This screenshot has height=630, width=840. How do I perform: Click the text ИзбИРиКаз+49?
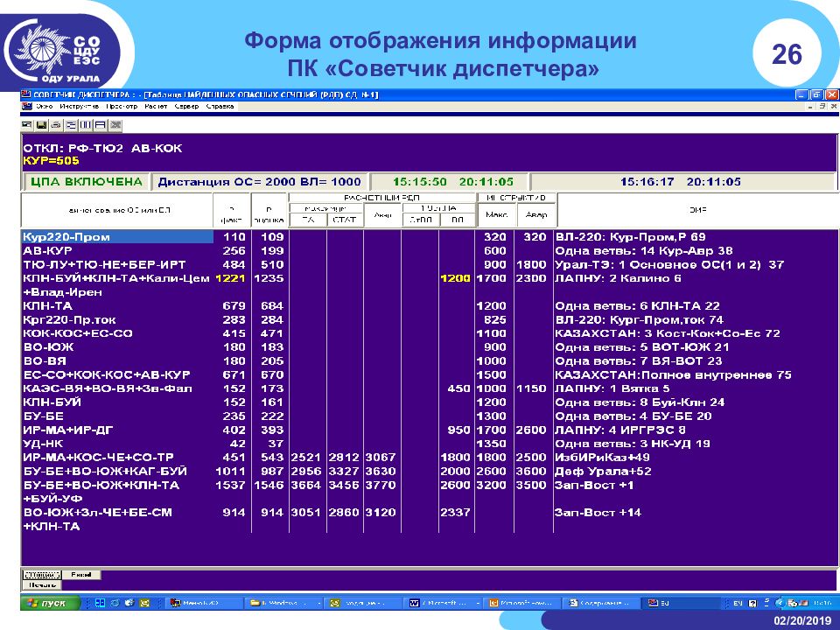(x=602, y=458)
